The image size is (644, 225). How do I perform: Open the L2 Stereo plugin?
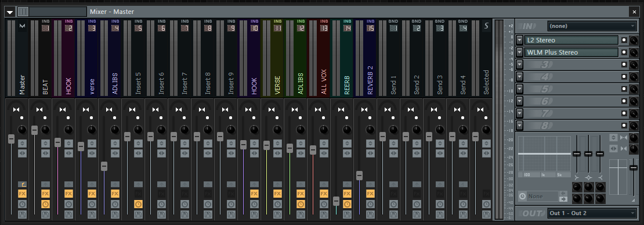pos(571,40)
